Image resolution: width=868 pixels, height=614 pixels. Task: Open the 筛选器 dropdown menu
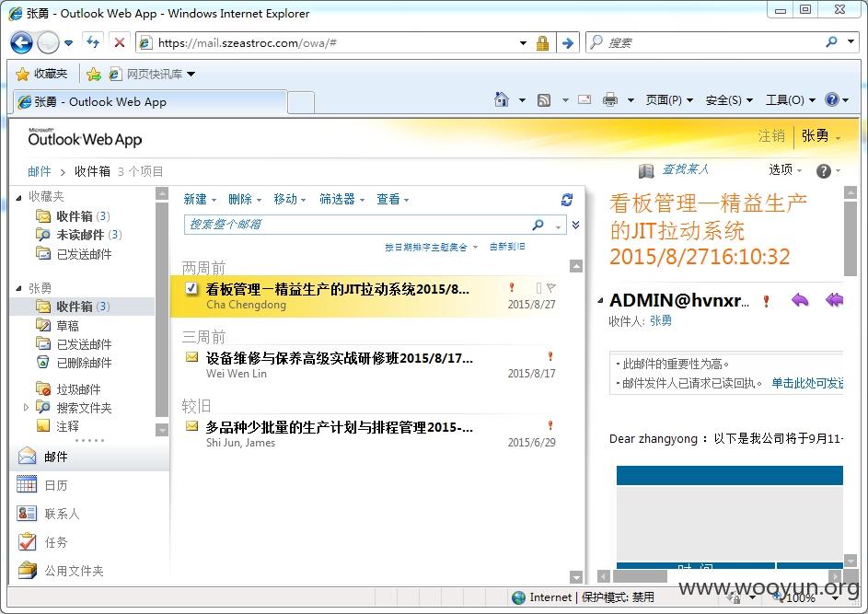[341, 200]
